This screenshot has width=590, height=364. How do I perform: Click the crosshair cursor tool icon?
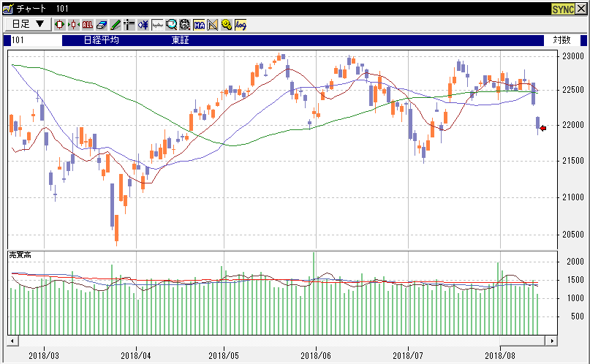(129, 24)
